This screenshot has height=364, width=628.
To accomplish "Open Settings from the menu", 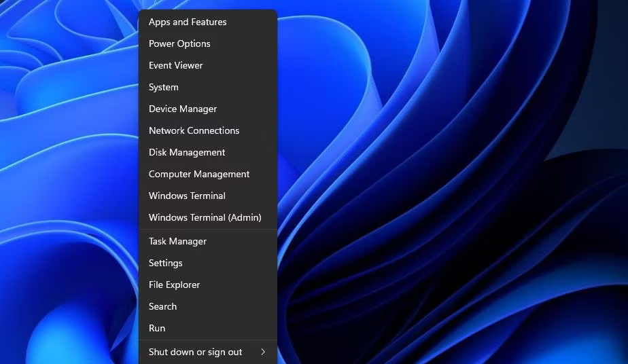I will click(208, 263).
